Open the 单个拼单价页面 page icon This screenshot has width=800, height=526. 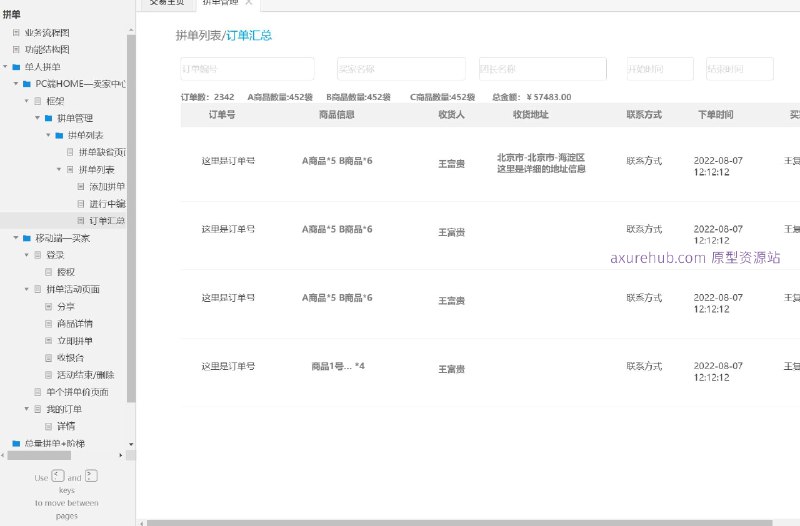point(38,392)
